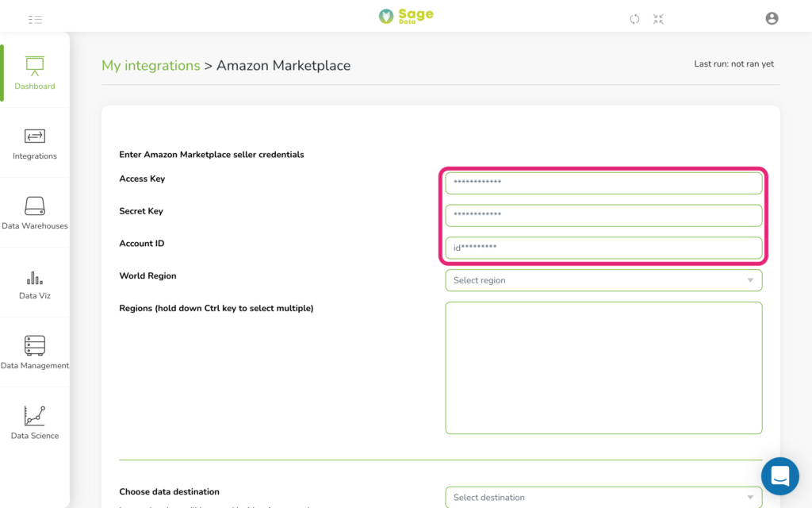Go back to My integrations
This screenshot has width=812, height=508.
[x=151, y=65]
